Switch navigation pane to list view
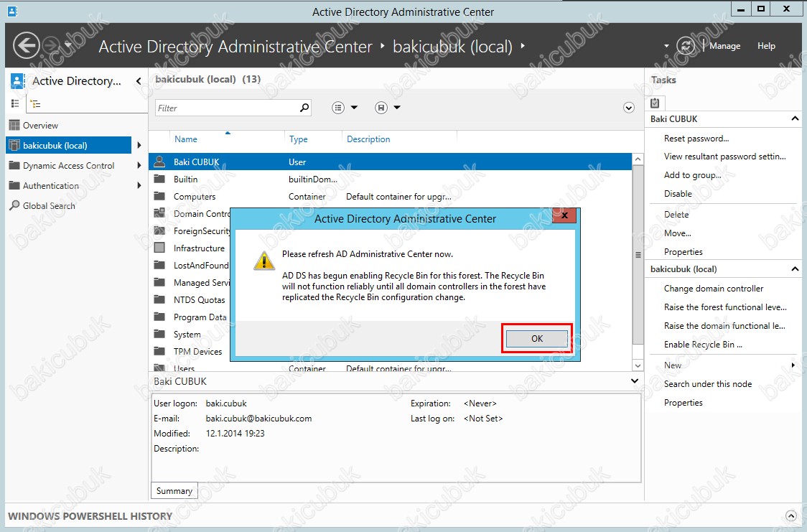The width and height of the screenshot is (807, 532). (x=15, y=103)
